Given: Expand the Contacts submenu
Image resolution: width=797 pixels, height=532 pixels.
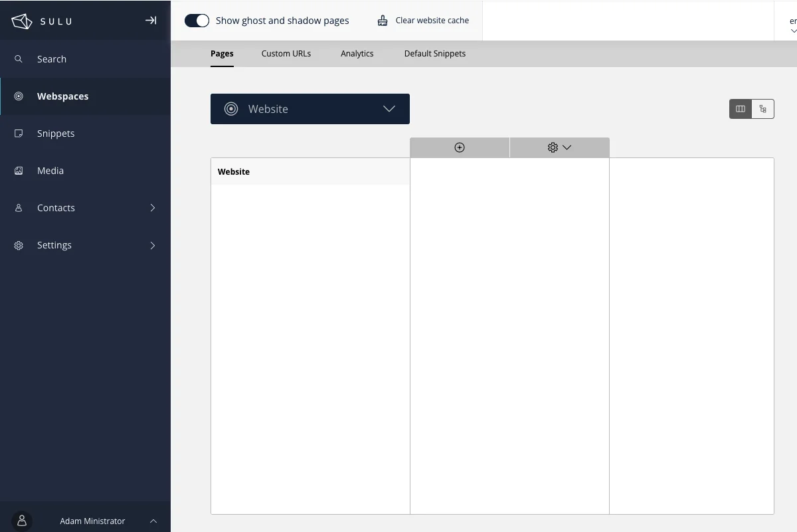Looking at the screenshot, I should 152,208.
